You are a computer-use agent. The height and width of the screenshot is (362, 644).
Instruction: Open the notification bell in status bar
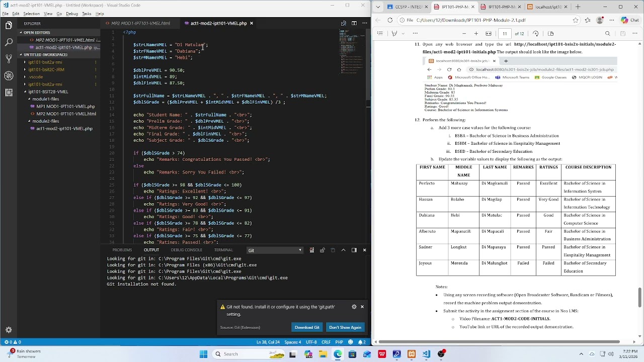(x=362, y=342)
